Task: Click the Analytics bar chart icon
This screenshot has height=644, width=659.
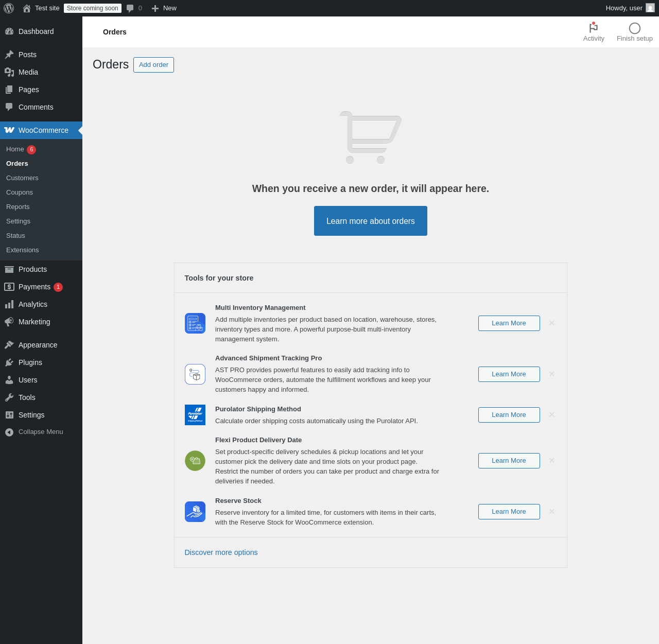Action: pos(9,304)
